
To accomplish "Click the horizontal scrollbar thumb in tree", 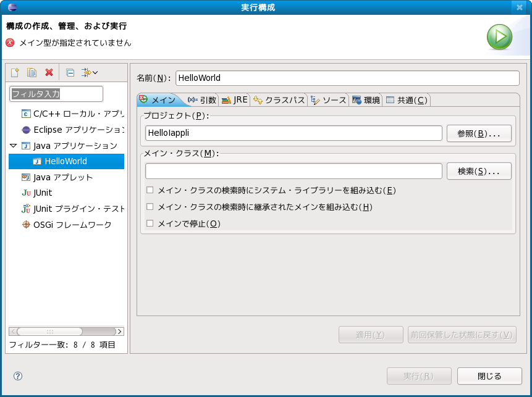I will click(x=49, y=331).
